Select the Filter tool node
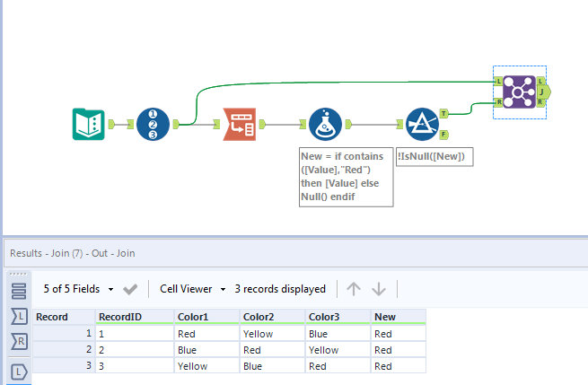 [422, 125]
